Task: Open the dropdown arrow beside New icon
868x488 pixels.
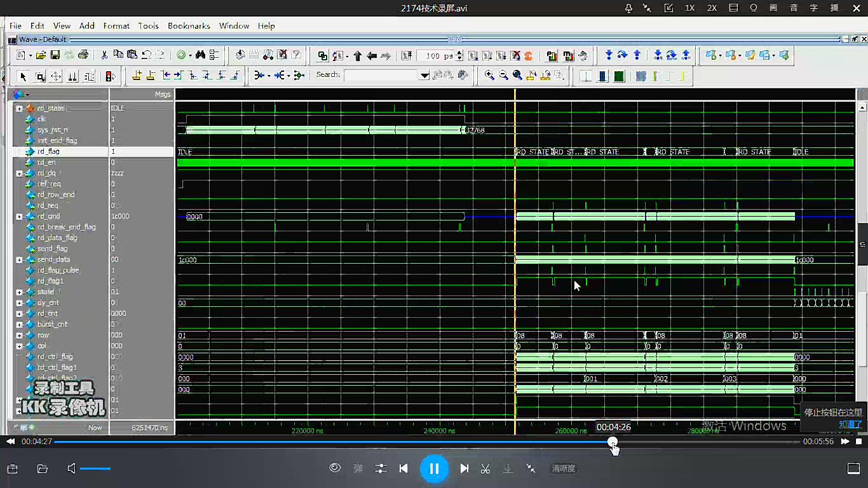Action: coord(30,56)
